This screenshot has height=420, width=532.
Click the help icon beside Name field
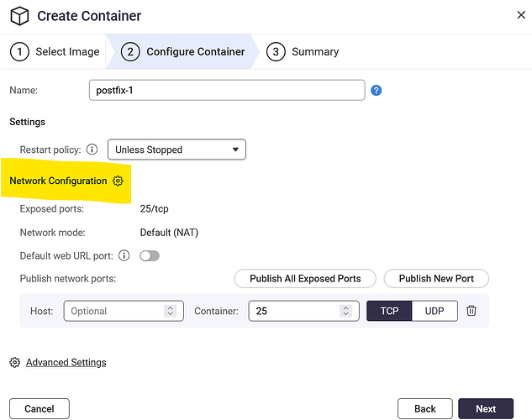coord(376,90)
